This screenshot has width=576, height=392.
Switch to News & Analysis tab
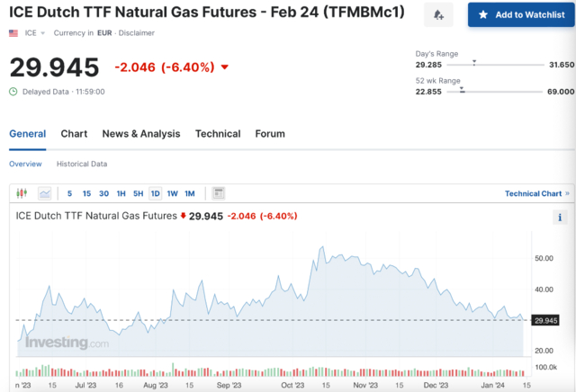pyautogui.click(x=140, y=134)
